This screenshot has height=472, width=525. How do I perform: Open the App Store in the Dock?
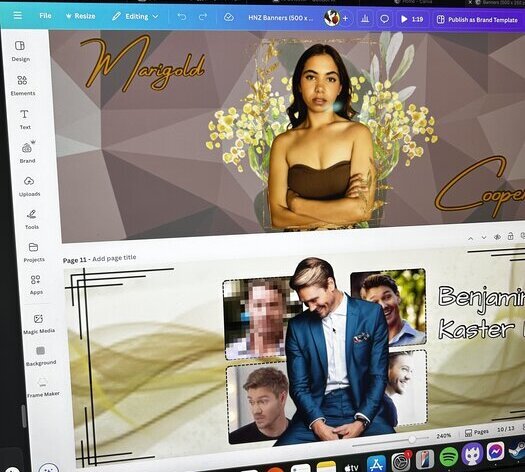pyautogui.click(x=377, y=464)
